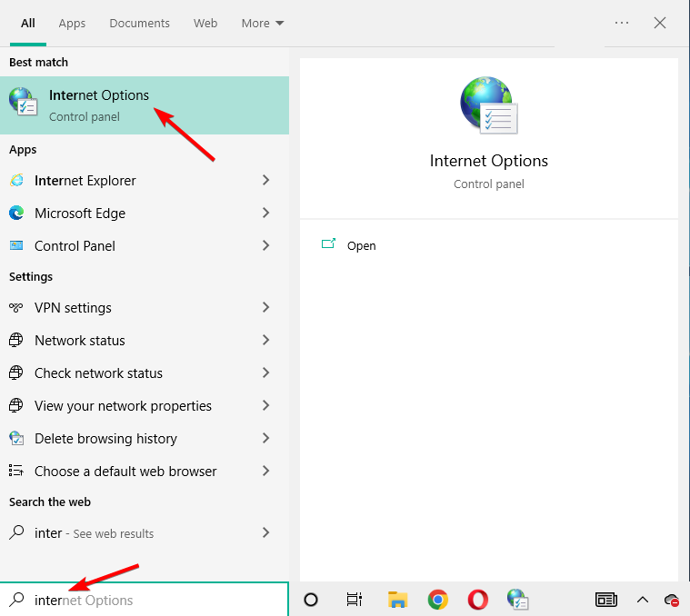690x616 pixels.
Task: Open the More filter dropdown
Action: coord(262,23)
